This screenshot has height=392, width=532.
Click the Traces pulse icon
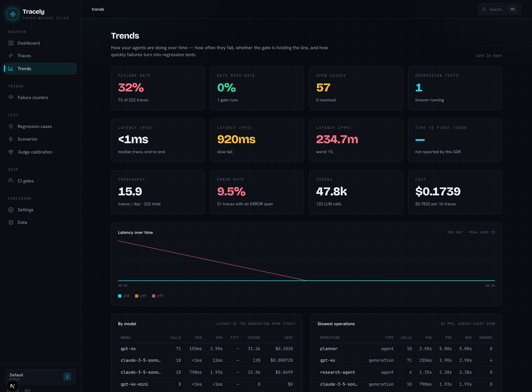tap(11, 56)
